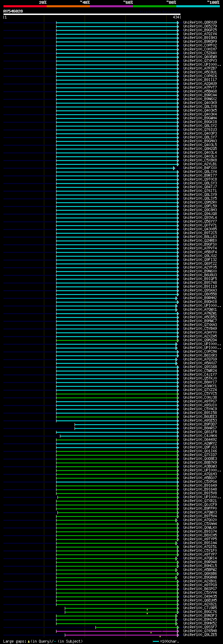Screen dimensions: 223x644
Task: Choose the UniRef100_A2YLB1 entry
Action: (200, 164)
